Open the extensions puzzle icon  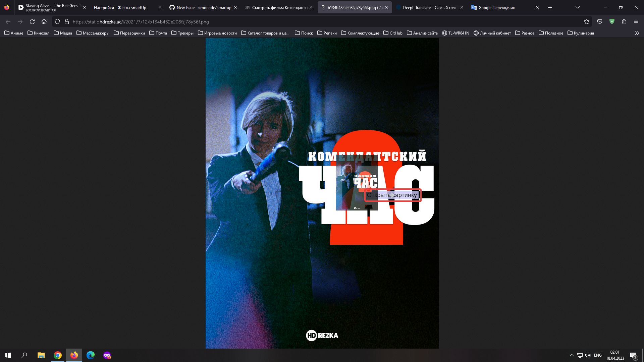click(624, 22)
